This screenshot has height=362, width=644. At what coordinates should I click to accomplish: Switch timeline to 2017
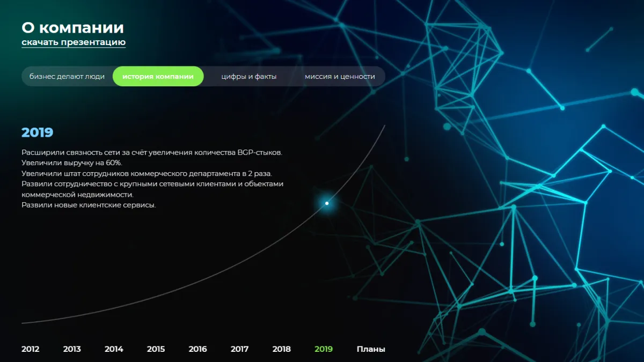[239, 349]
